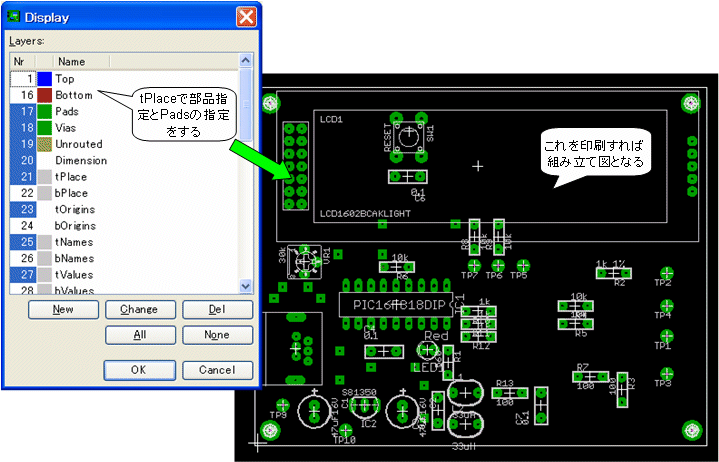The image size is (719, 462).
Task: Click the blue Top layer color swatch
Action: click(x=44, y=79)
